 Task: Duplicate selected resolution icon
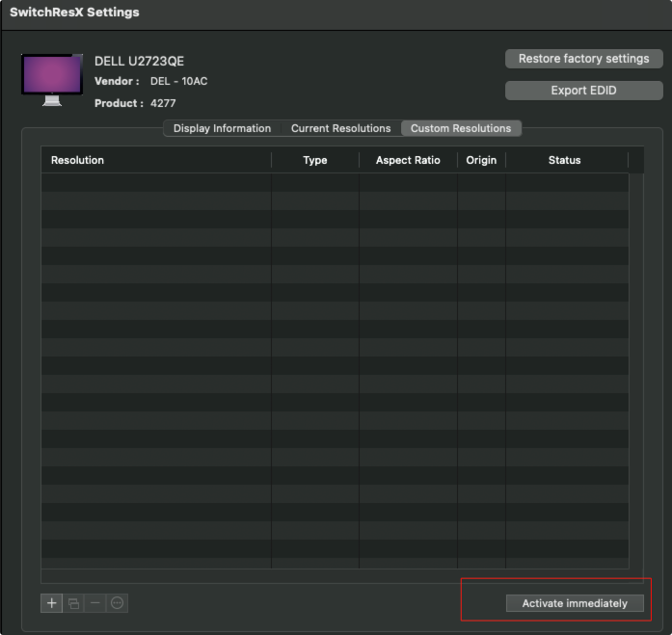[x=73, y=603]
